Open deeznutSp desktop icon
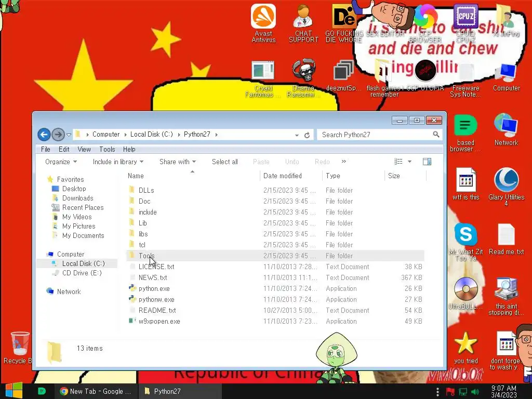This screenshot has width=532, height=399. tap(344, 75)
